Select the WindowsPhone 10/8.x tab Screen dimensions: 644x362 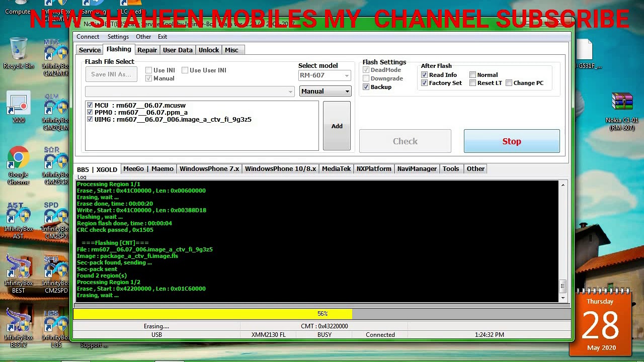click(280, 169)
